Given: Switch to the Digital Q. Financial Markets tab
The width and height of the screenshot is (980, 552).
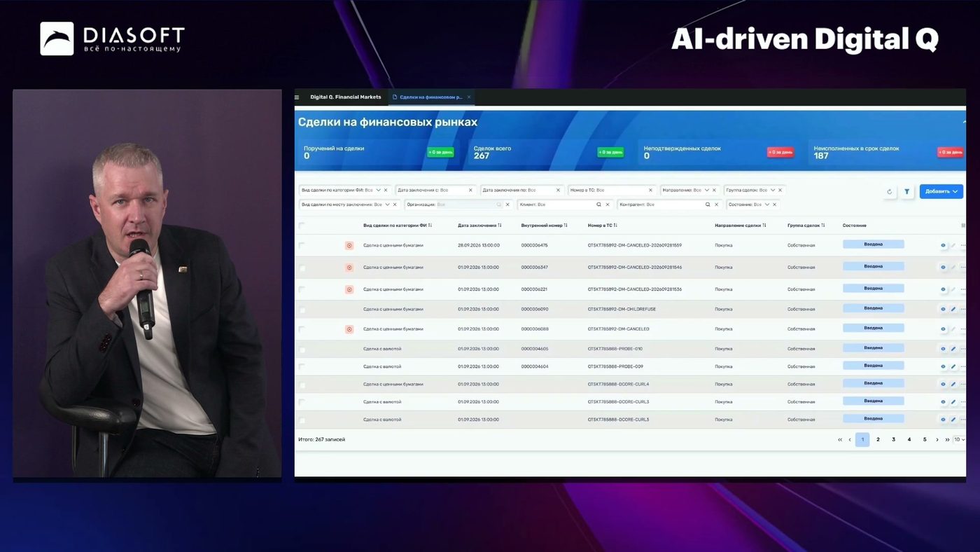Looking at the screenshot, I should pos(346,97).
